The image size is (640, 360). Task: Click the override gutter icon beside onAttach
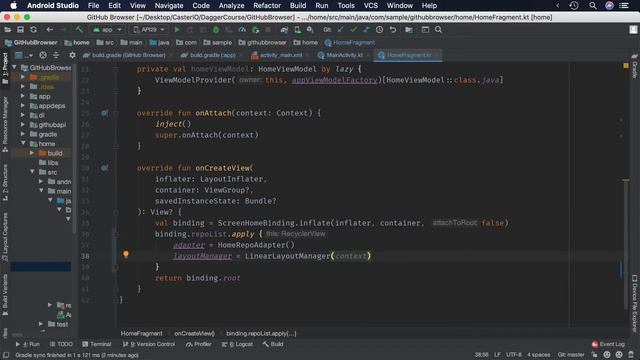(x=104, y=113)
